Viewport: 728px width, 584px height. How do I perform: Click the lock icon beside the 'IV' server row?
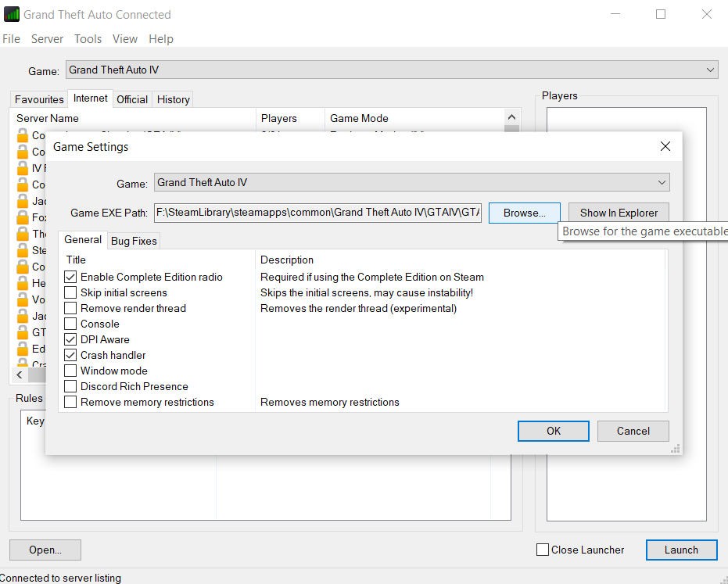pyautogui.click(x=22, y=168)
